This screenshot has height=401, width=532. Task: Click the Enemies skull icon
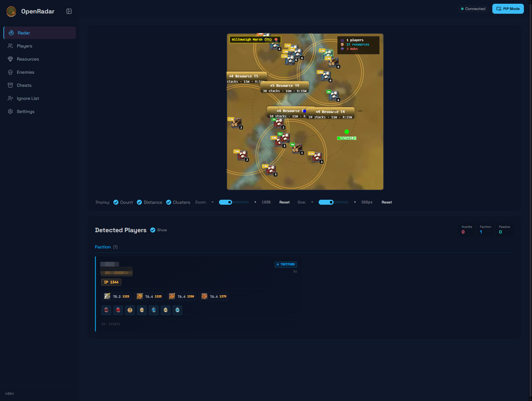tap(10, 72)
